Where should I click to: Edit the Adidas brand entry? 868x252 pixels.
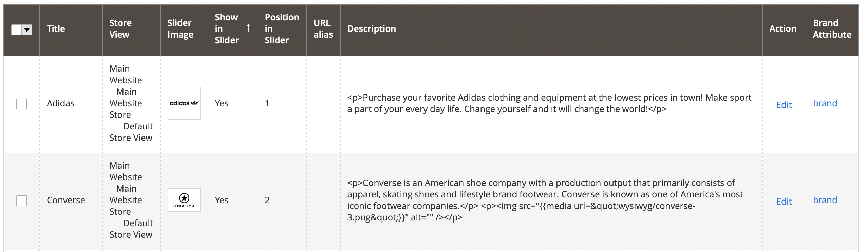tap(784, 105)
